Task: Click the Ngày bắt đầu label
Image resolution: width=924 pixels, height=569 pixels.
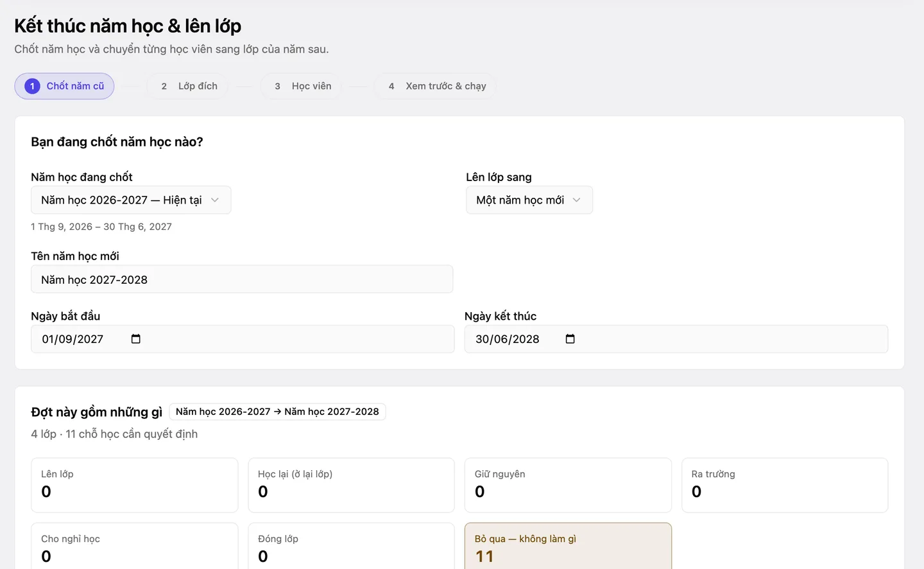Action: click(x=65, y=316)
